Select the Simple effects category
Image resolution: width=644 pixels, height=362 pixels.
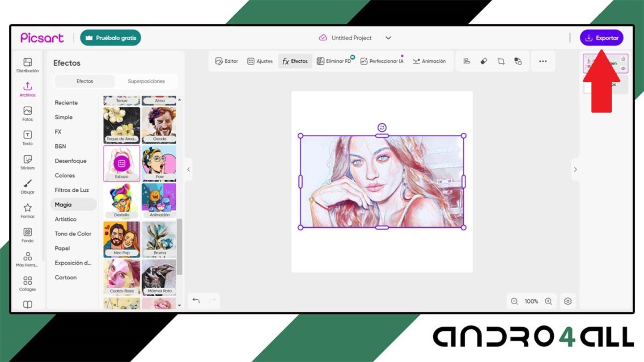tap(64, 117)
